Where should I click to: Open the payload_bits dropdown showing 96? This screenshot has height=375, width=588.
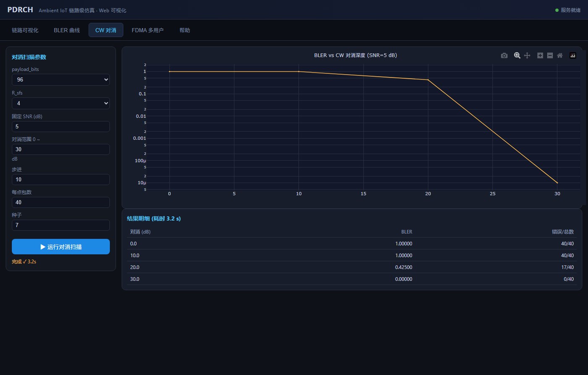pyautogui.click(x=61, y=80)
